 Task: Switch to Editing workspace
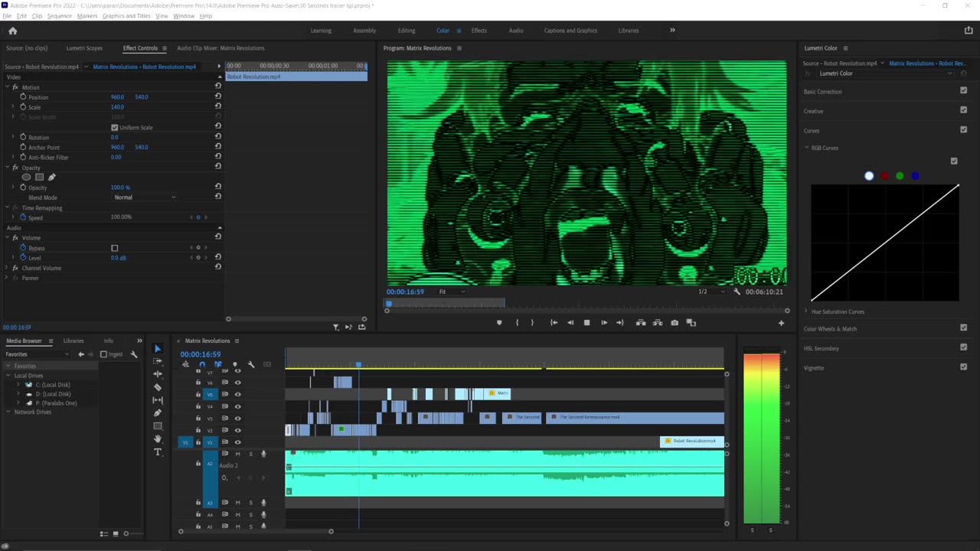pos(407,31)
